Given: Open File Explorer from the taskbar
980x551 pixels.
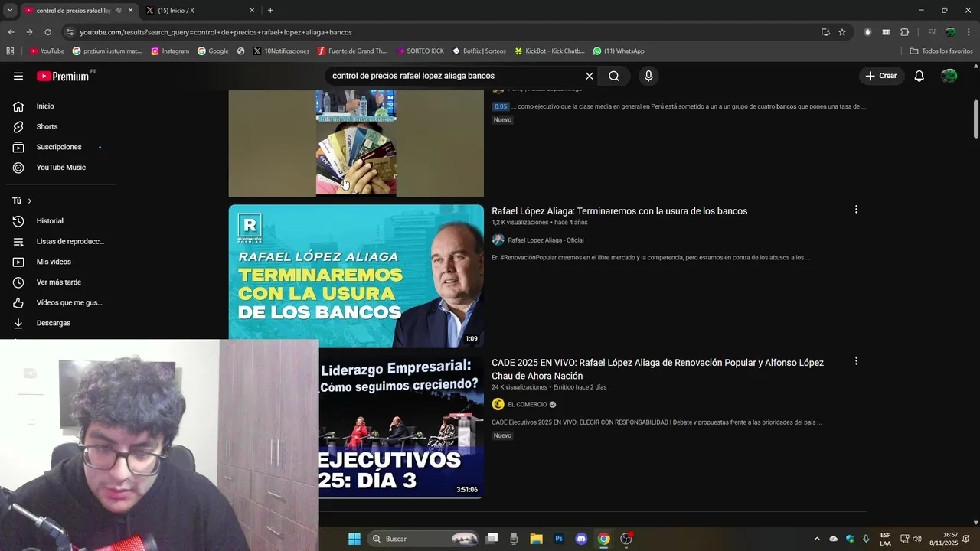Looking at the screenshot, I should [x=537, y=539].
